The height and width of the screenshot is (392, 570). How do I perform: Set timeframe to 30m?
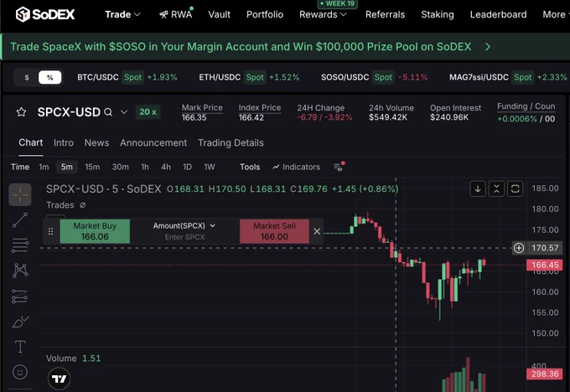point(121,167)
